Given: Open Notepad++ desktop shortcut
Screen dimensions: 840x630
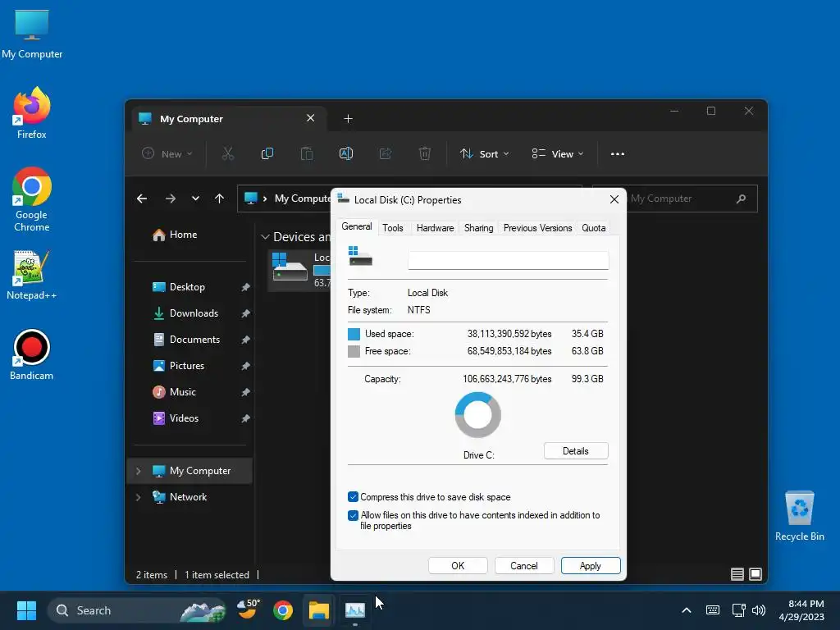Looking at the screenshot, I should pyautogui.click(x=32, y=275).
